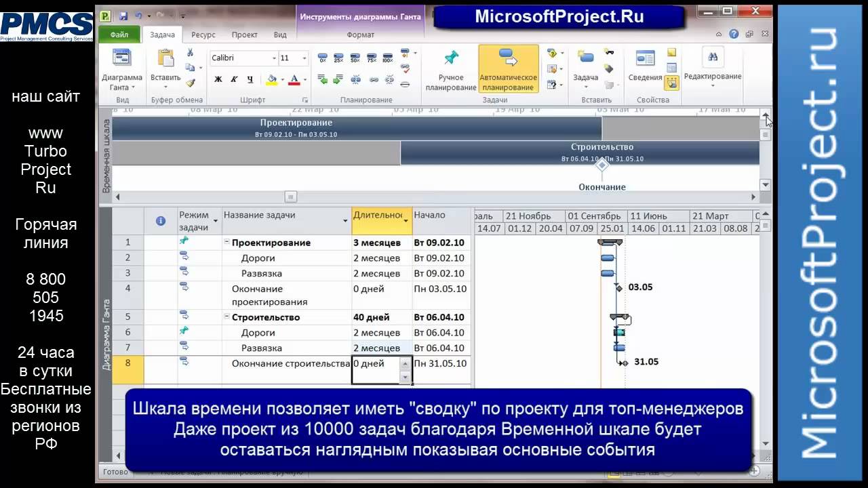
Task: Click the timeline horizontal scrollbar thumb
Action: click(x=290, y=197)
